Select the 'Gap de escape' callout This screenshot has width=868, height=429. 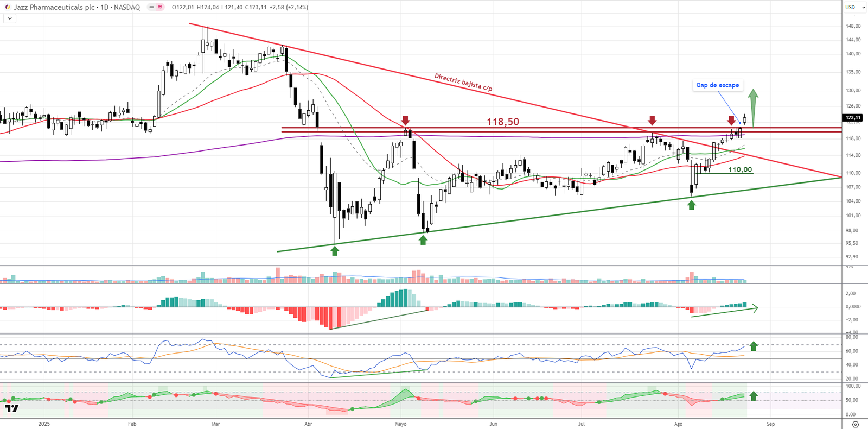click(x=717, y=85)
